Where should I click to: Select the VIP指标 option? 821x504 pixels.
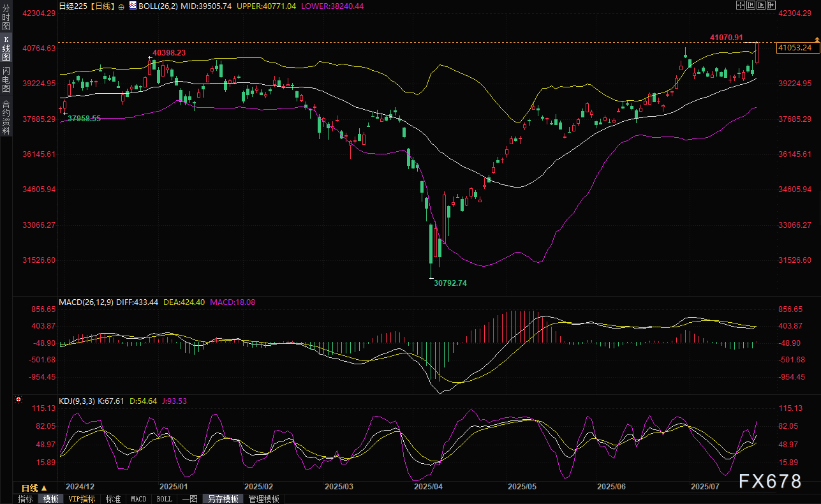click(x=82, y=499)
